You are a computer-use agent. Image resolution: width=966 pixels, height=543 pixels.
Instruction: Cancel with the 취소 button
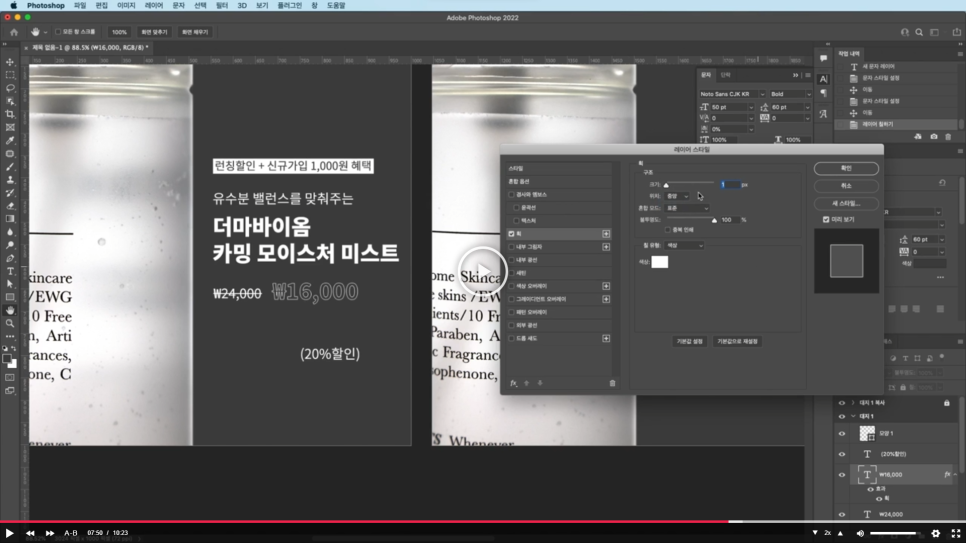(x=846, y=186)
